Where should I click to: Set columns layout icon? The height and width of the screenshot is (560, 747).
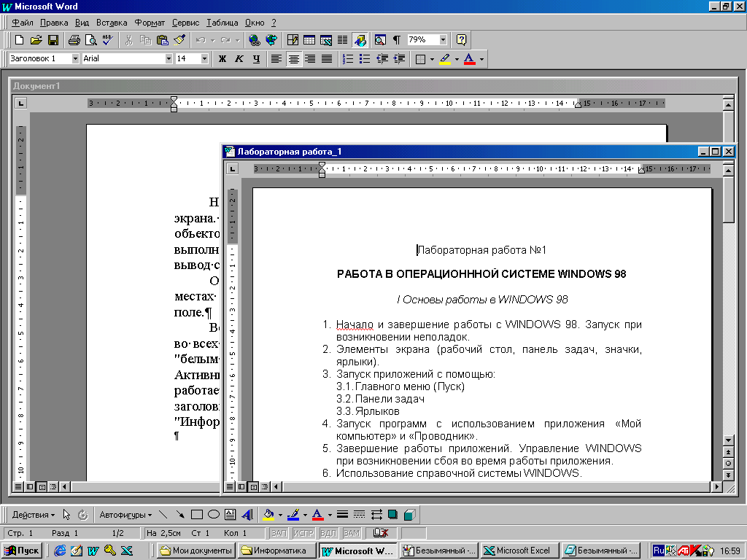[343, 40]
